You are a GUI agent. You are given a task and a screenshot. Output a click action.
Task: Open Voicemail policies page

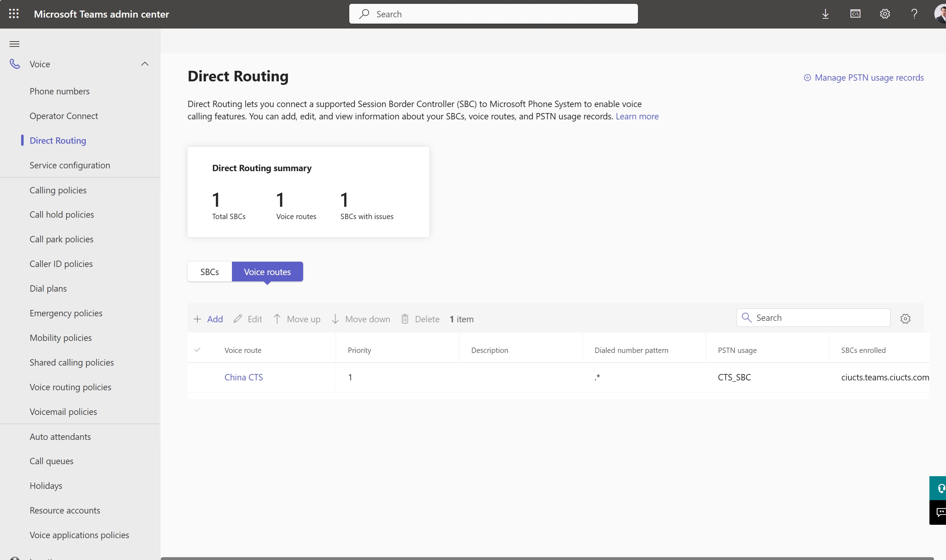click(63, 412)
